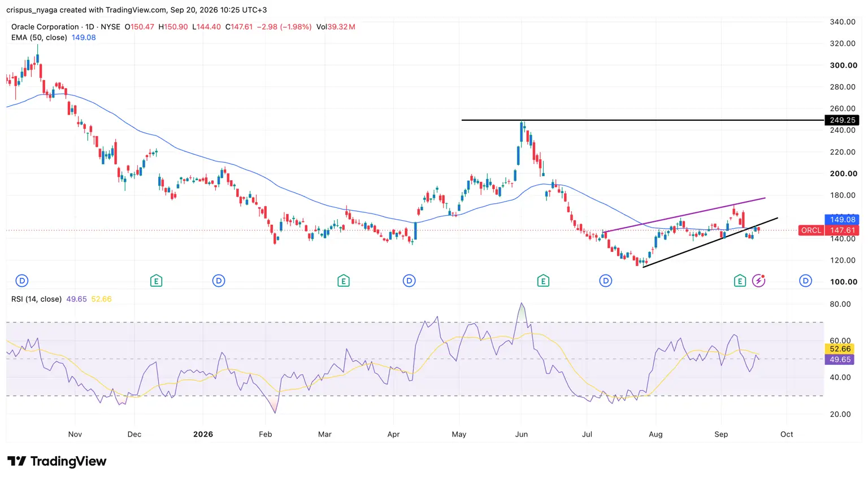Viewport: 868px width, 480px height.
Task: Click the dividend marker near late October
Action: [22, 281]
